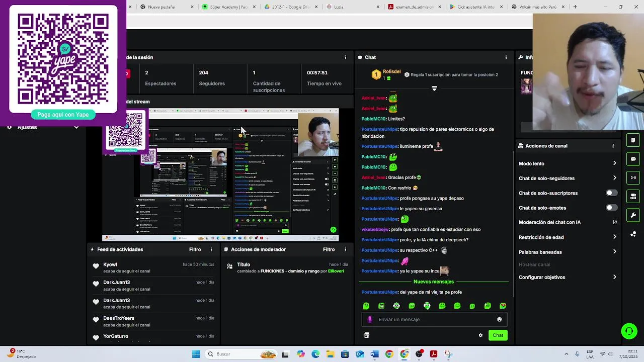Open three-dot menu of Feed de actividades
This screenshot has width=644, height=362.
click(212, 249)
